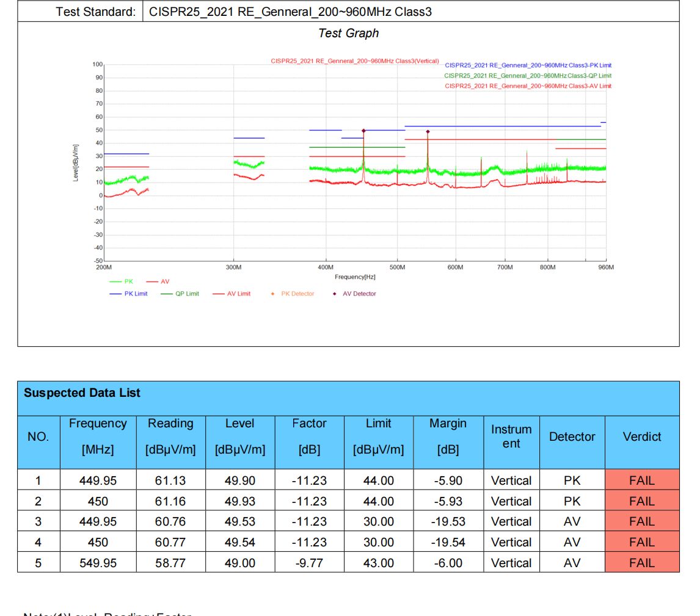Click the Suspected Data List table title

pos(82,393)
